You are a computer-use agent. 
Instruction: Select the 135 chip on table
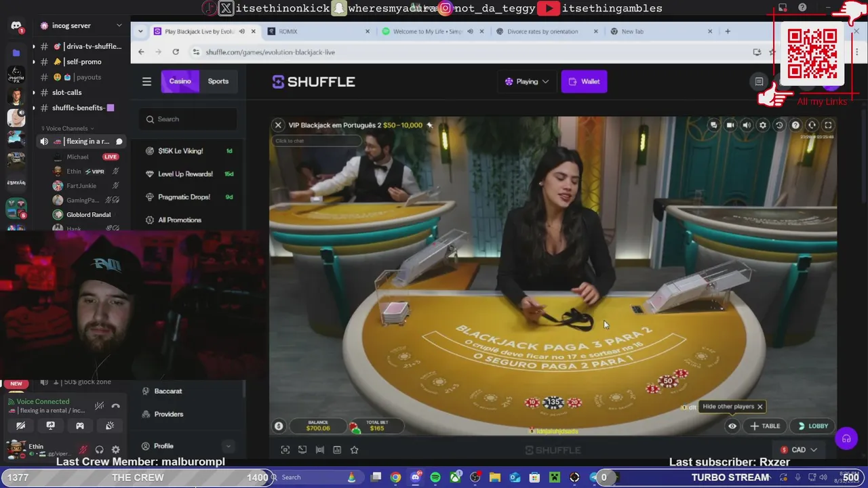(x=553, y=403)
